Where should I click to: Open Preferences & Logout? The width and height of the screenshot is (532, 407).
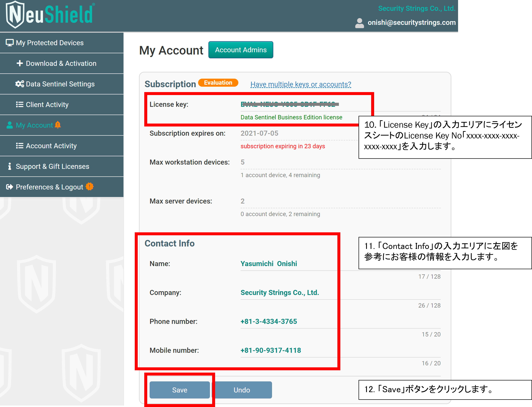62,187
